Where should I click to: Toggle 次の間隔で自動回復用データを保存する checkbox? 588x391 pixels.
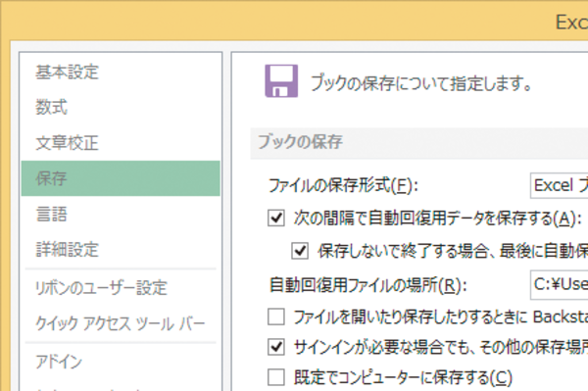276,219
